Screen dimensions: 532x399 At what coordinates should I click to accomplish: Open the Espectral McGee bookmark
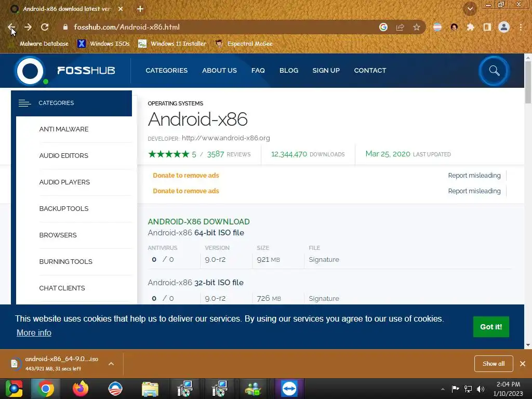[244, 44]
